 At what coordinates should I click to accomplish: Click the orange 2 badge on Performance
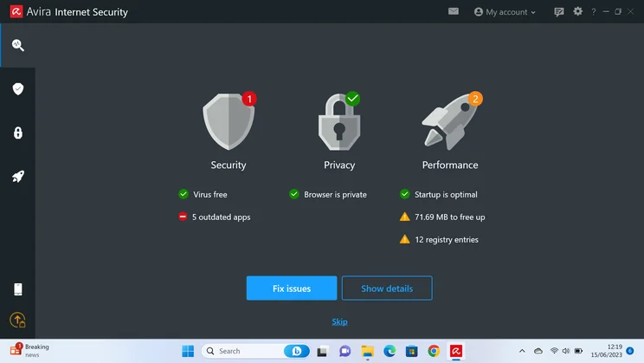pos(475,99)
